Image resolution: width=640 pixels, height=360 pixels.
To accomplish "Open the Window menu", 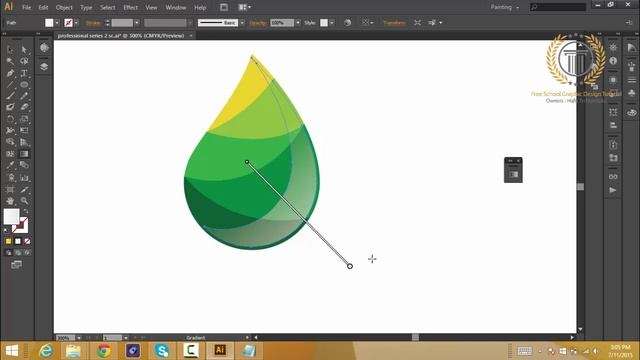I will click(176, 7).
